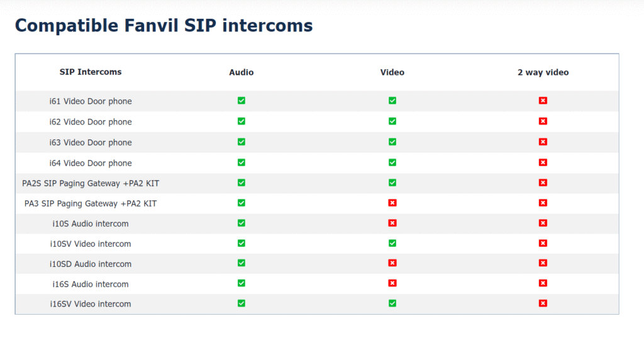Select the 'i62 Video Door phone' row label
644x338 pixels.
tap(91, 122)
